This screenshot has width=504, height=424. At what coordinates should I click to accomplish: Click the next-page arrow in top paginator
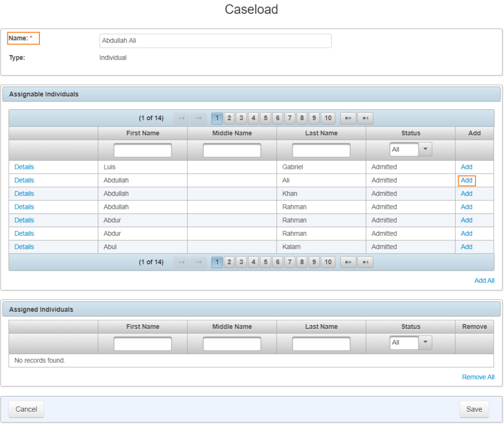click(x=348, y=118)
